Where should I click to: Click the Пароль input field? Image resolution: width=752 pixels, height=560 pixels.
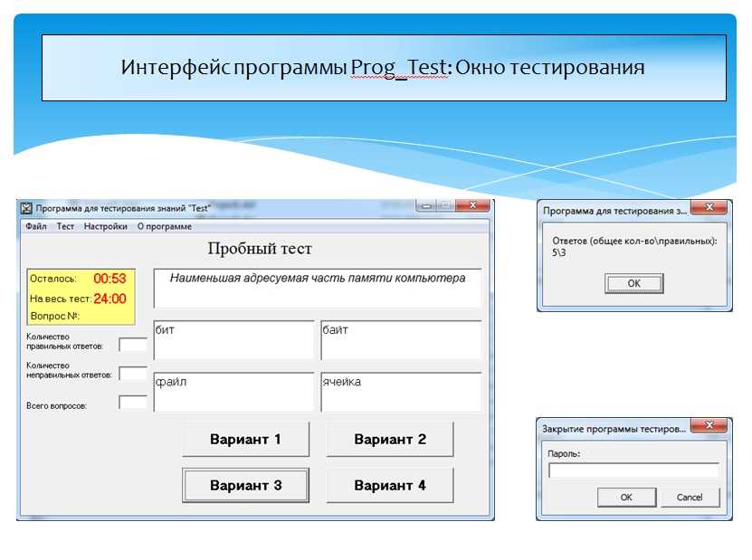(634, 470)
